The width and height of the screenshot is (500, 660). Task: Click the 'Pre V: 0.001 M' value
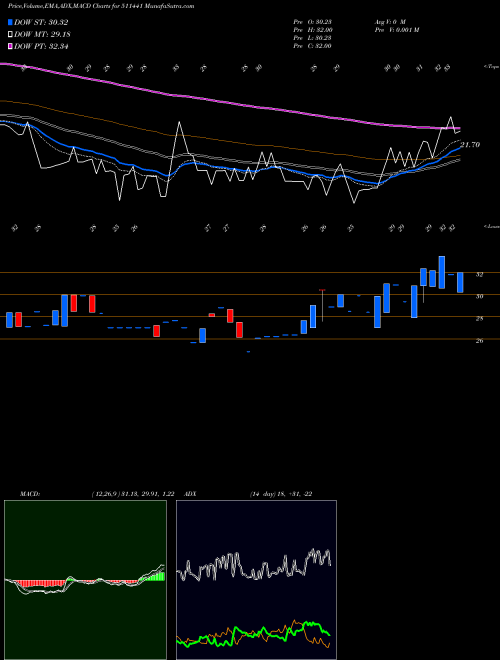[396, 30]
